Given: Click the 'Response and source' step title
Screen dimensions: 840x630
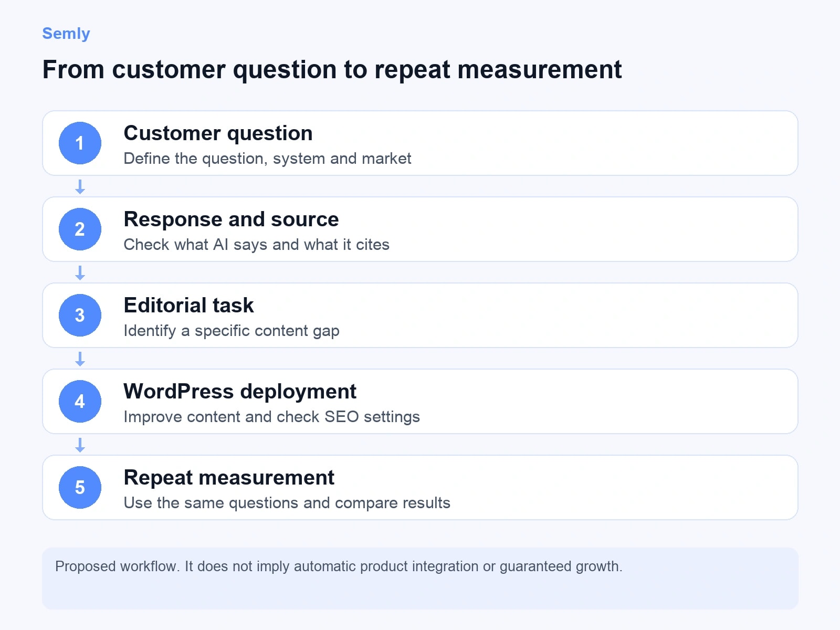Looking at the screenshot, I should [231, 219].
